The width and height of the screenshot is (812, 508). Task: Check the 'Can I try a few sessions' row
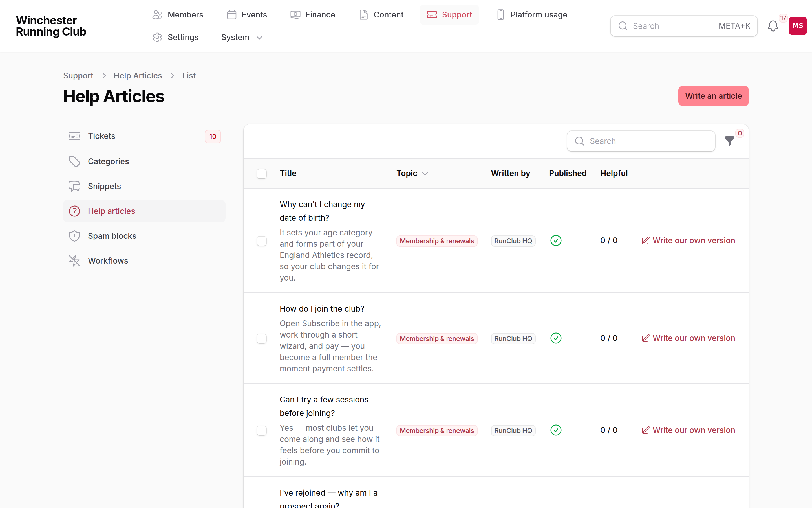[x=261, y=430]
